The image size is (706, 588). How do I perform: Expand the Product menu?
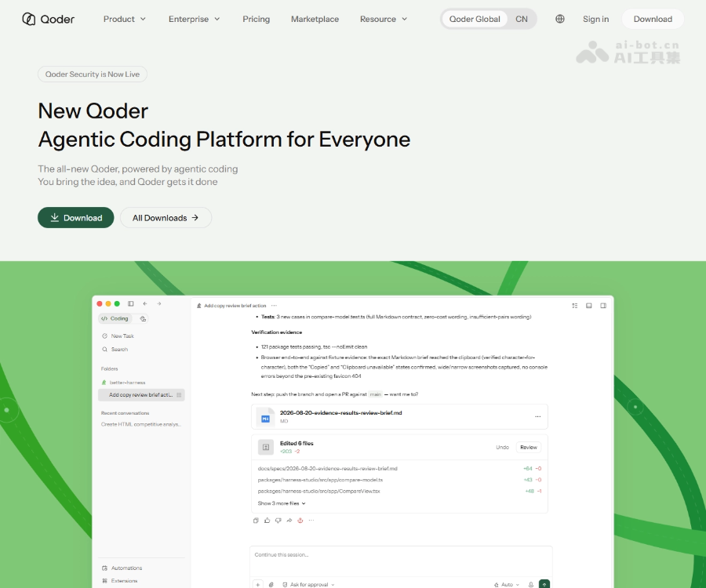[x=125, y=19]
